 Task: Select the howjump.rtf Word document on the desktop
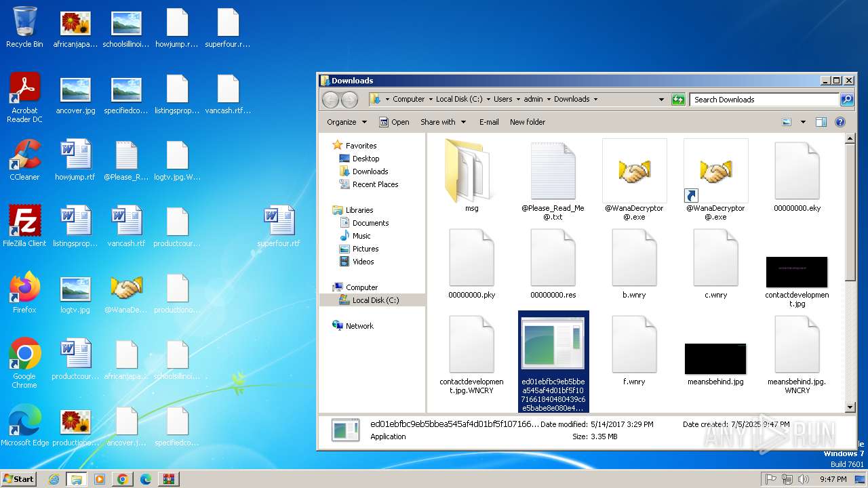[x=75, y=160]
